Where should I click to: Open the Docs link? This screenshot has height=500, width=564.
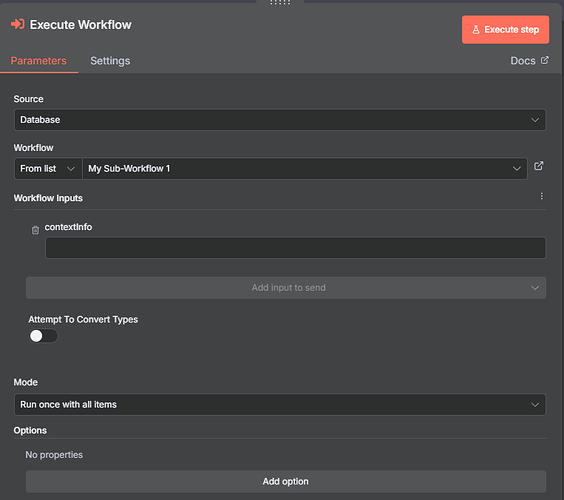tap(523, 61)
